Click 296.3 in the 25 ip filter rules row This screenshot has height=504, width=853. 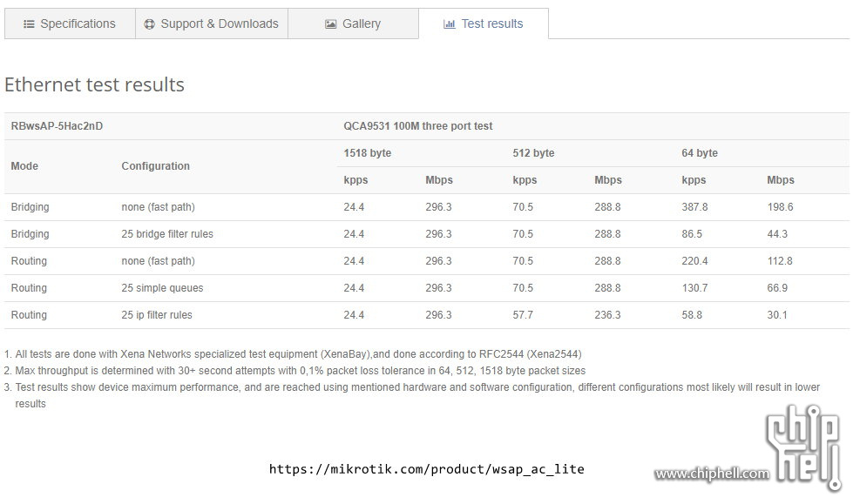click(x=438, y=315)
